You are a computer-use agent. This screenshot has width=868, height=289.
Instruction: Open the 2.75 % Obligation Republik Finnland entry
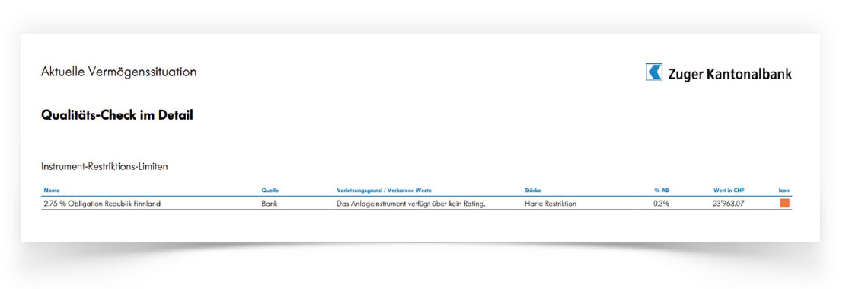pyautogui.click(x=102, y=204)
